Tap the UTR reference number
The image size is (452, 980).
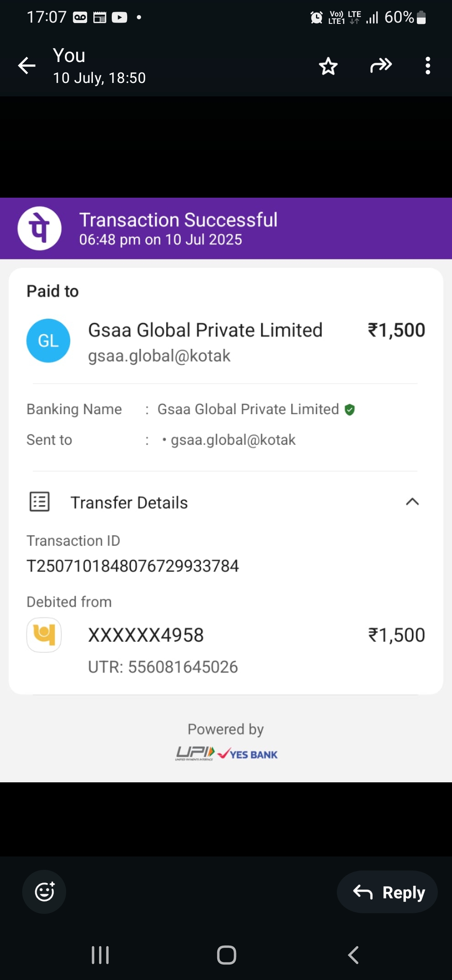[x=163, y=667]
